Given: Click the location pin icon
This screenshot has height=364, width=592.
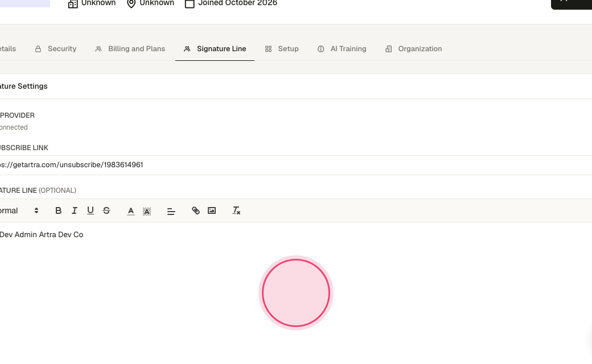Looking at the screenshot, I should 131,3.
